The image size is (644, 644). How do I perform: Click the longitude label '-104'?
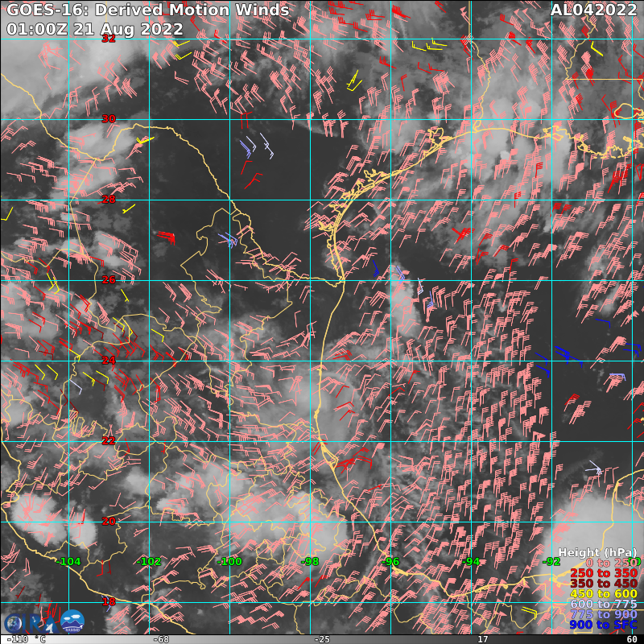tap(68, 562)
